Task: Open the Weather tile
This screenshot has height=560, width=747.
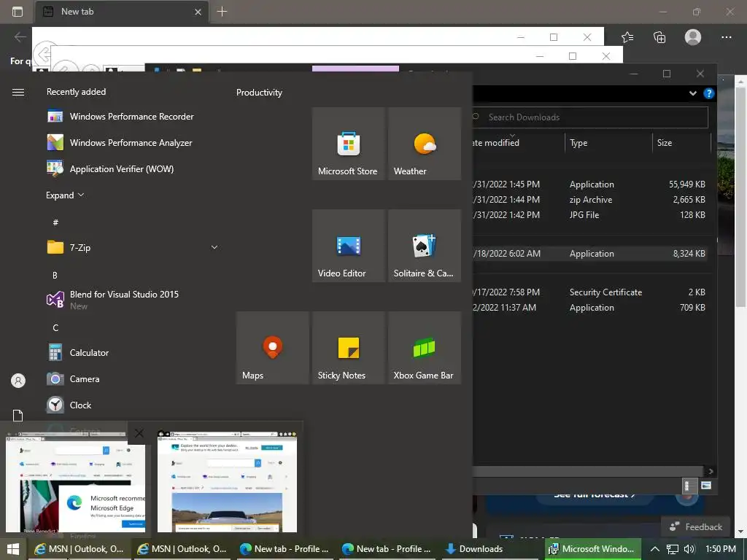Action: (425, 144)
